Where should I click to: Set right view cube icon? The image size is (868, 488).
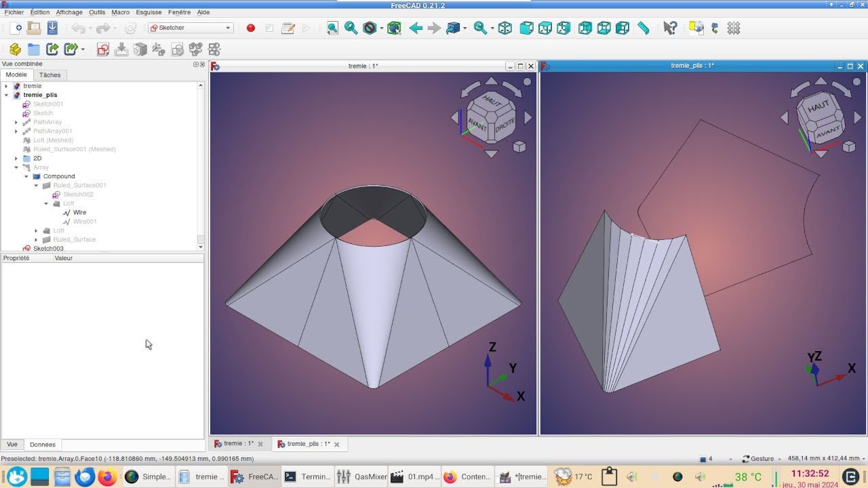click(564, 28)
